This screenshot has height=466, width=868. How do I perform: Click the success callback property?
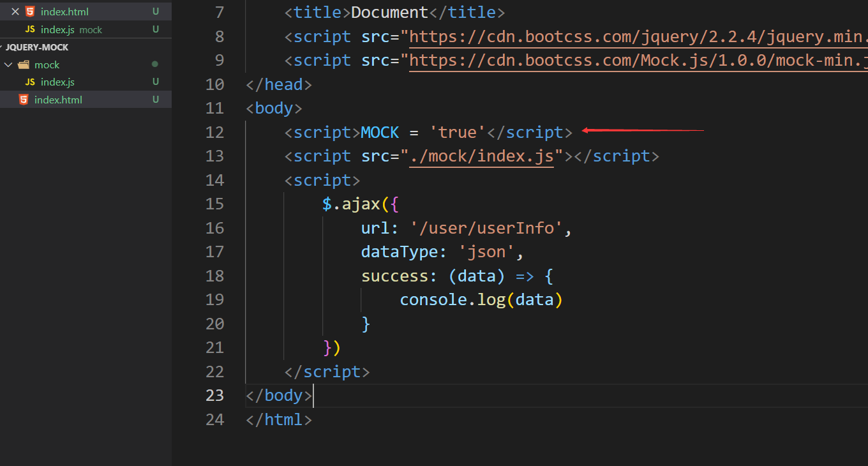(x=394, y=276)
